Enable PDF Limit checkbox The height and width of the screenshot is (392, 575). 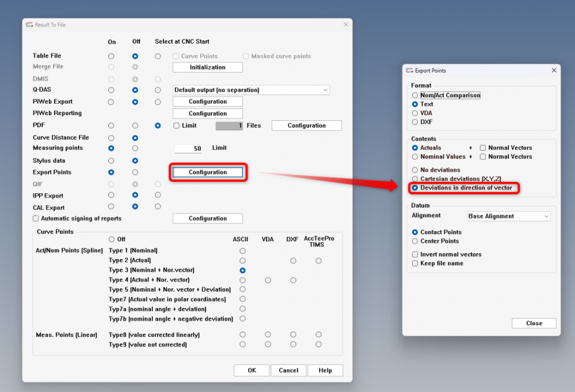click(176, 125)
